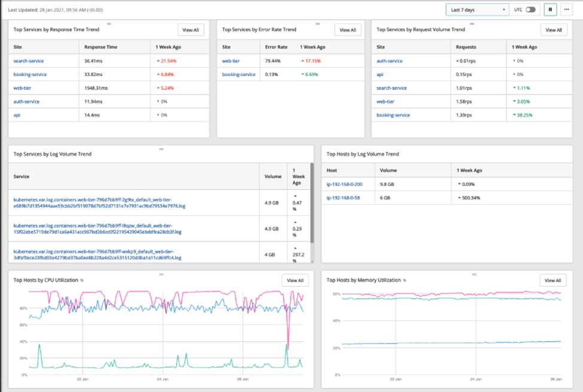Open host ip-192-168-0-200 link
583x392 pixels.
pos(344,184)
